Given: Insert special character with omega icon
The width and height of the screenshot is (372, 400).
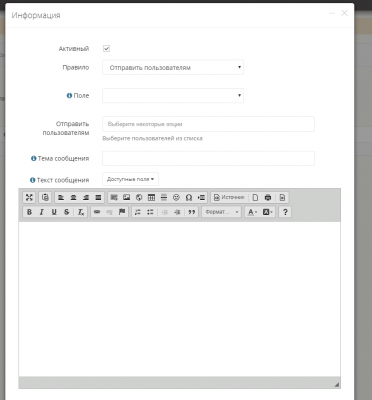Looking at the screenshot, I should 189,197.
